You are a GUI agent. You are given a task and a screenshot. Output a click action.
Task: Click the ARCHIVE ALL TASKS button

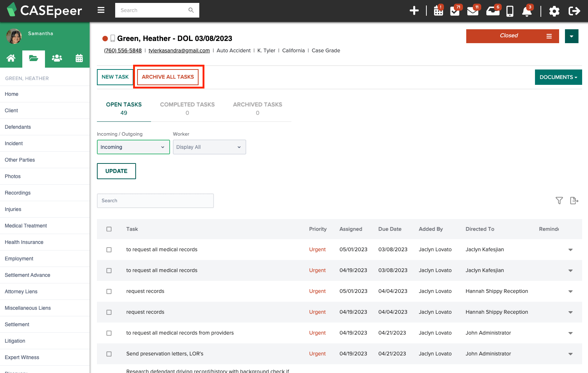pos(168,77)
